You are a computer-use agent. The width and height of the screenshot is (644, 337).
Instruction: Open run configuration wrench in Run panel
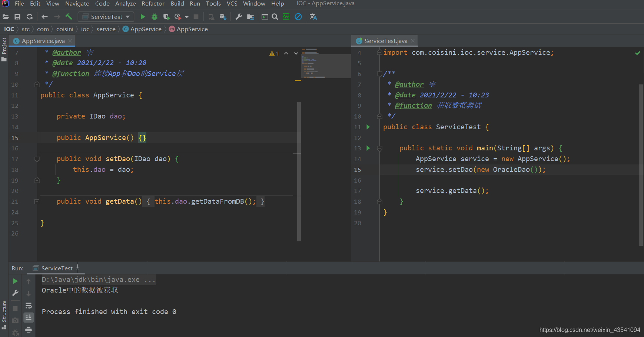(15, 293)
